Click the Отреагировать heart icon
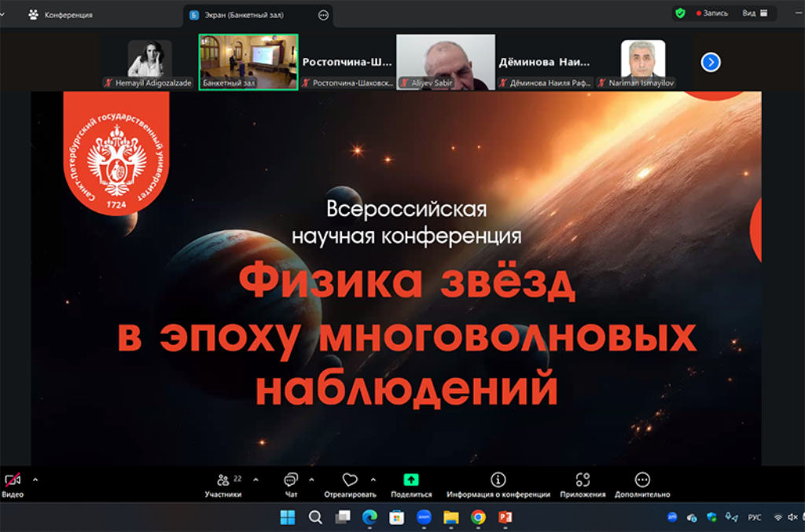805x532 pixels. (x=350, y=479)
